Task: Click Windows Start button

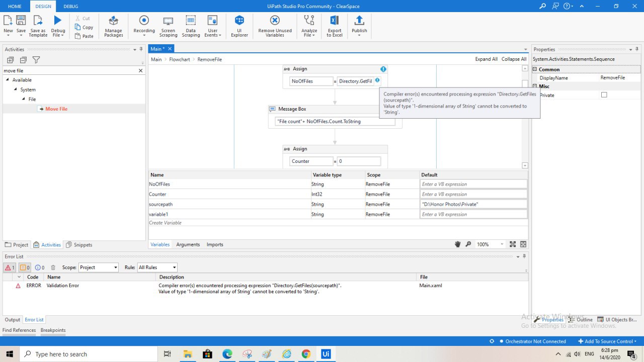Action: click(10, 354)
